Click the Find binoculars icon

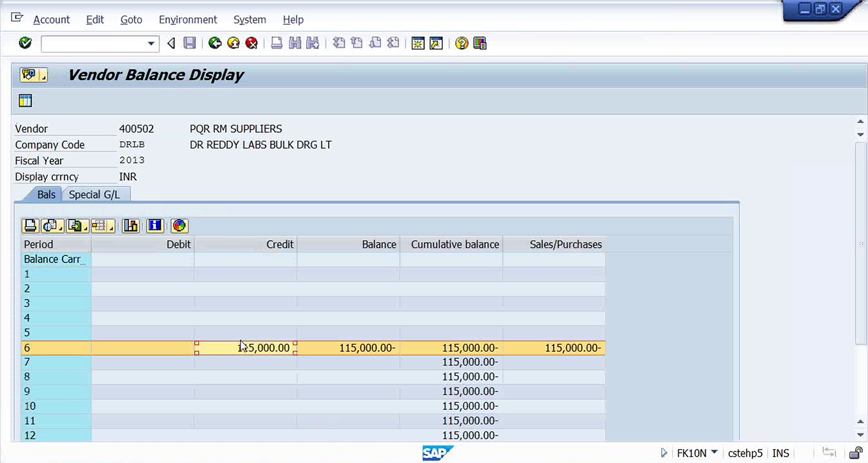[295, 43]
